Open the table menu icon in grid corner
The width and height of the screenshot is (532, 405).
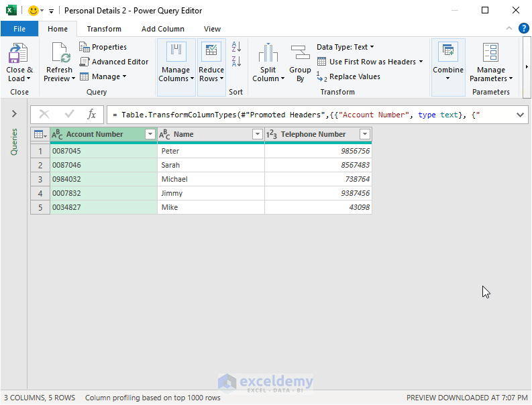pyautogui.click(x=40, y=134)
